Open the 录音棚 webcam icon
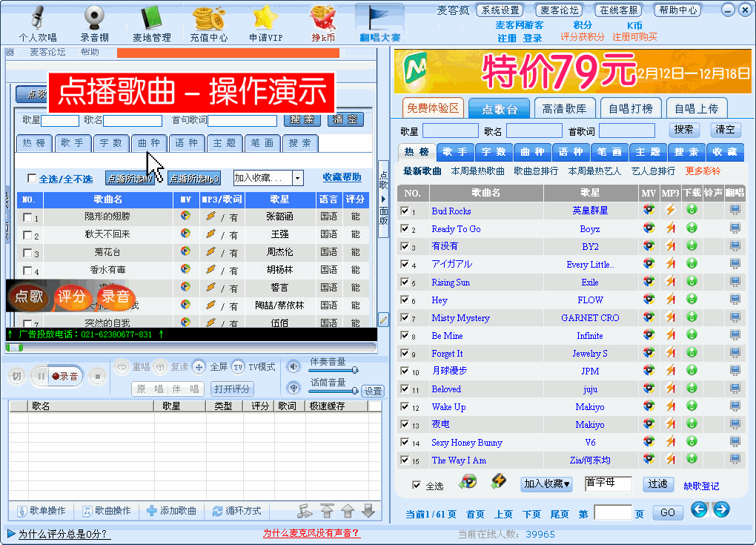Viewport: 756px width, 545px height. coord(95,18)
